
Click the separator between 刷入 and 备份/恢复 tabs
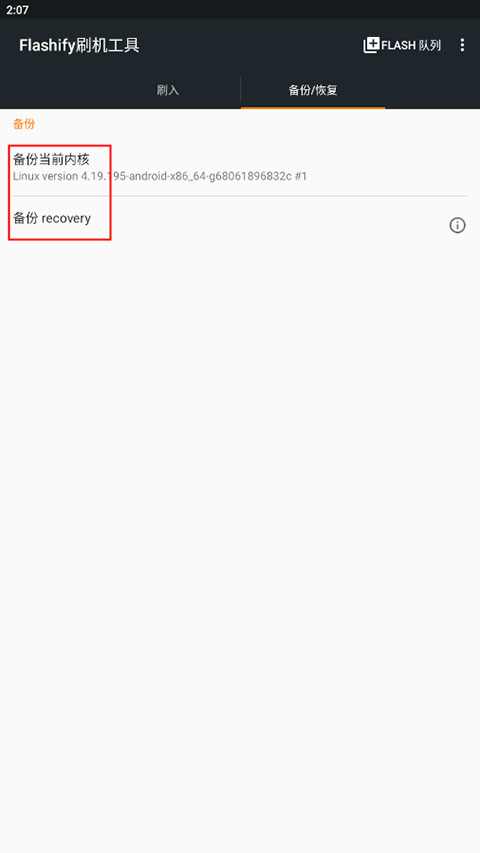(241, 90)
